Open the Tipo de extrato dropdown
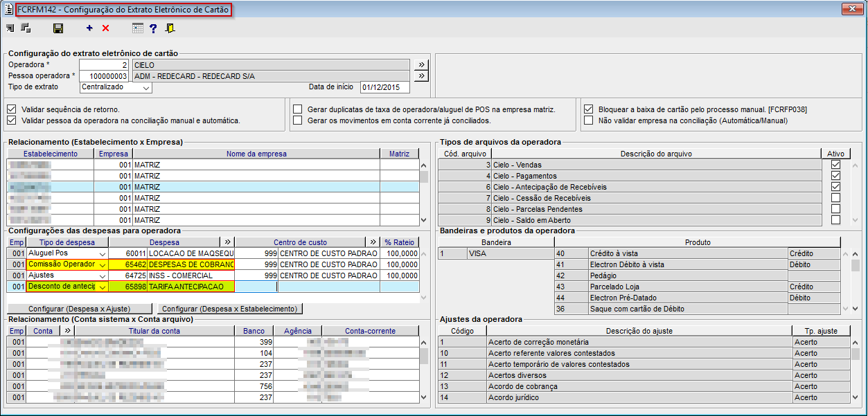 coord(145,88)
